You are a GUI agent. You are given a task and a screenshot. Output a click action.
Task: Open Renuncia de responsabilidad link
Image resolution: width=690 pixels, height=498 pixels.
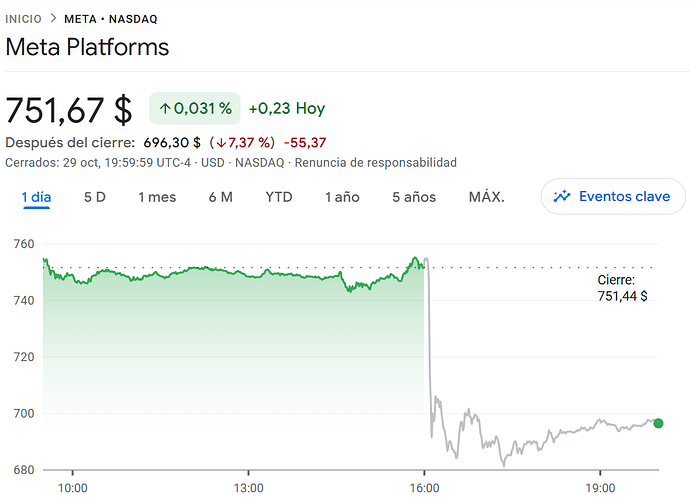point(394,162)
